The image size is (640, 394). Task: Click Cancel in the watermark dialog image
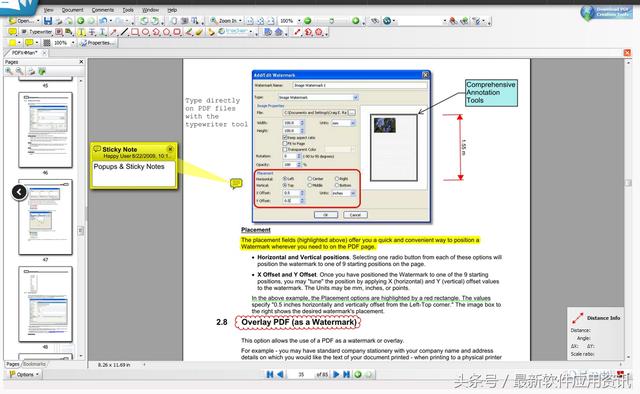pyautogui.click(x=355, y=215)
